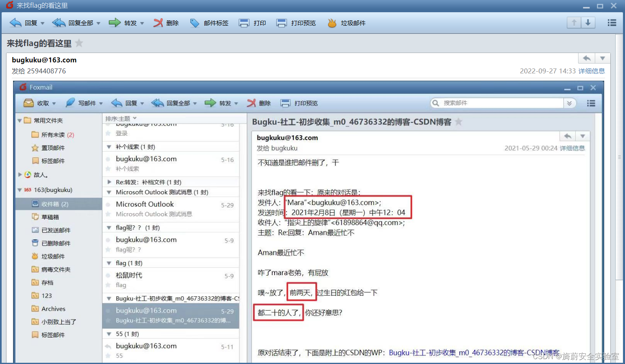Image resolution: width=625 pixels, height=364 pixels.
Task: Click Reply All (回复全部) in inner Foxmail toolbar
Action: pos(171,103)
